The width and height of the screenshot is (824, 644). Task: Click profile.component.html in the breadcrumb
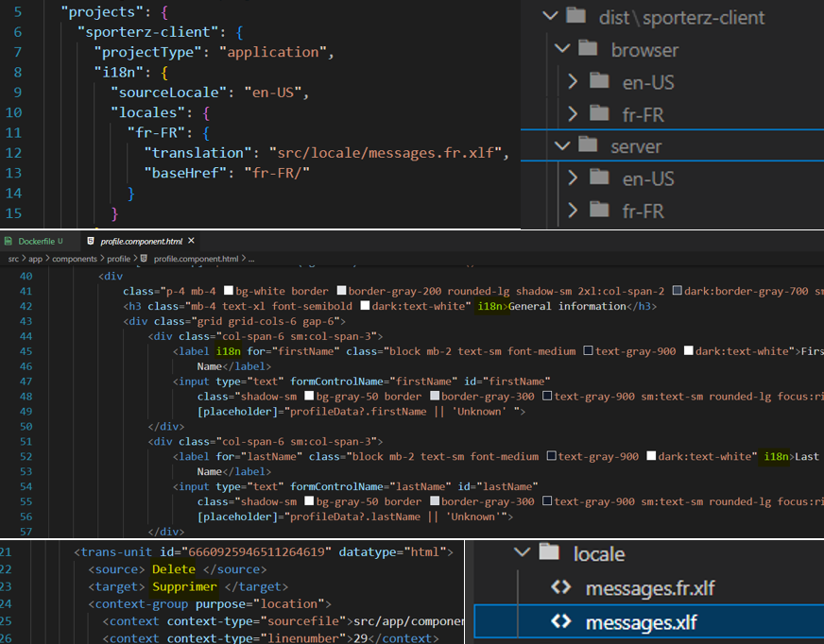[x=196, y=259]
